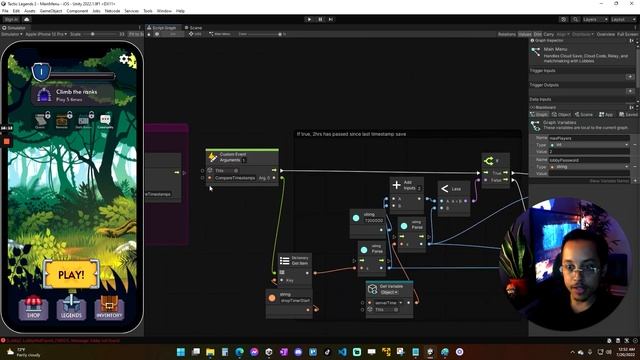The width and height of the screenshot is (640, 360).
Task: Open the Netcode menu
Action: coord(112,11)
